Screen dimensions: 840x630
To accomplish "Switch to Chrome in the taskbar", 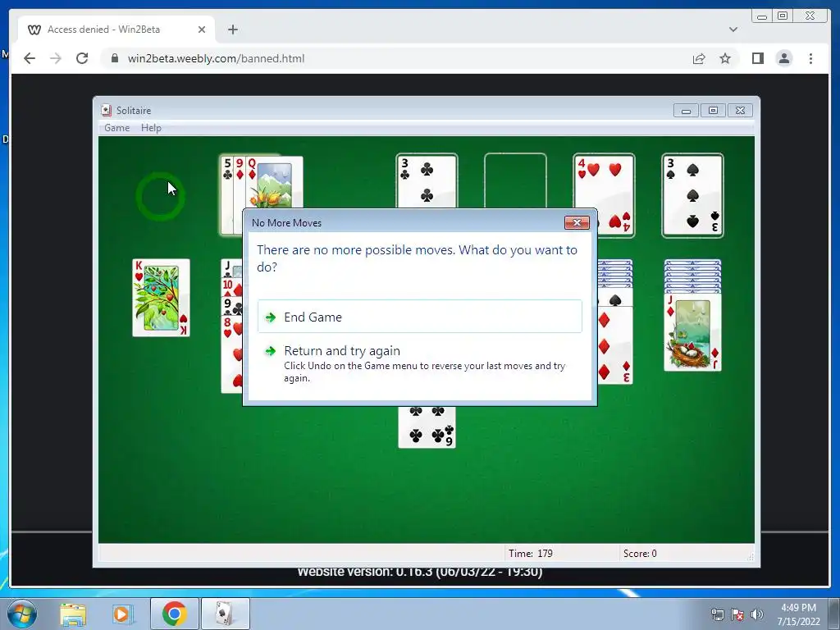I will [175, 614].
